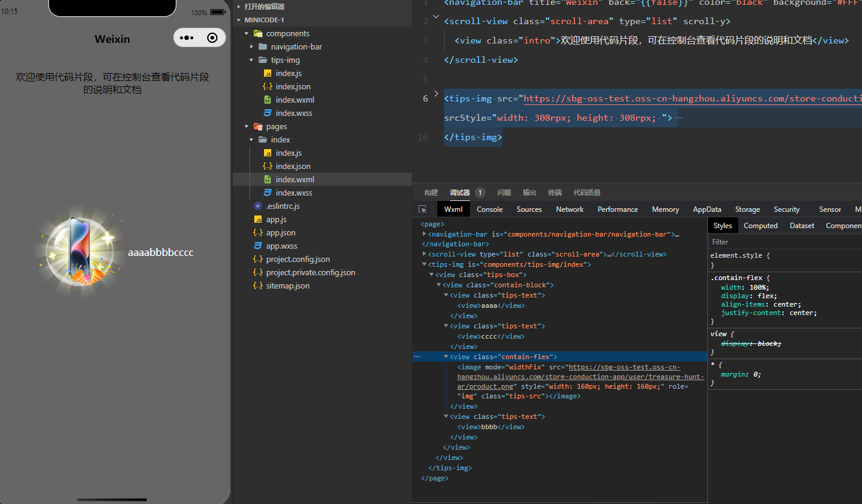Viewport: 862px width, 504px height.
Task: Select the highlighted index.wxml under pages/index
Action: (295, 179)
